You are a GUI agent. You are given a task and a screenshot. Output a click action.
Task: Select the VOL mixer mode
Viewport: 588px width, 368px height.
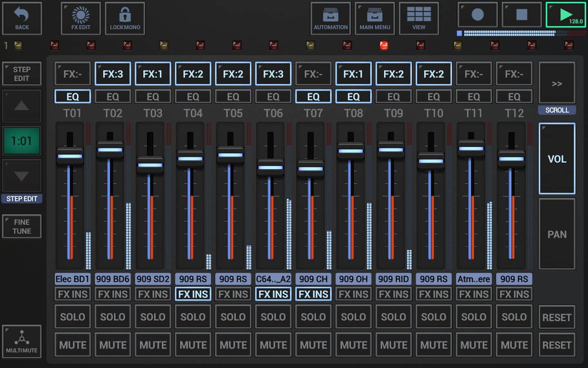pyautogui.click(x=557, y=159)
